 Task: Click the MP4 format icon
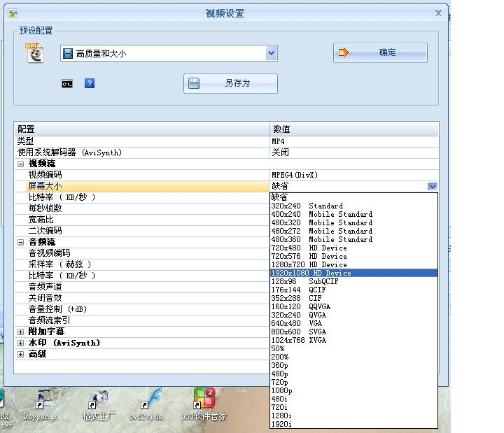tap(34, 52)
